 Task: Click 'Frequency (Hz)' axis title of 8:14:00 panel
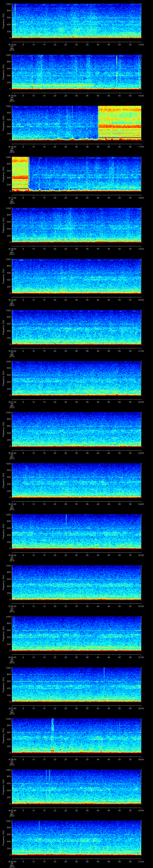(3, 21)
